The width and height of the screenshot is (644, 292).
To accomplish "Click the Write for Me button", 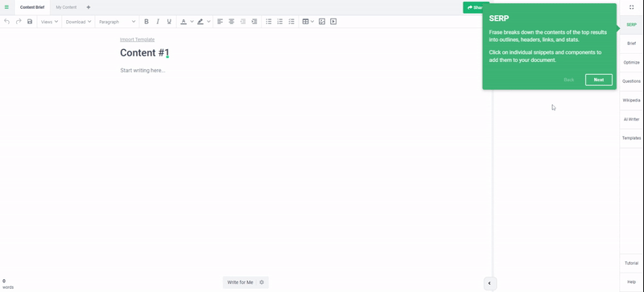I will point(240,282).
